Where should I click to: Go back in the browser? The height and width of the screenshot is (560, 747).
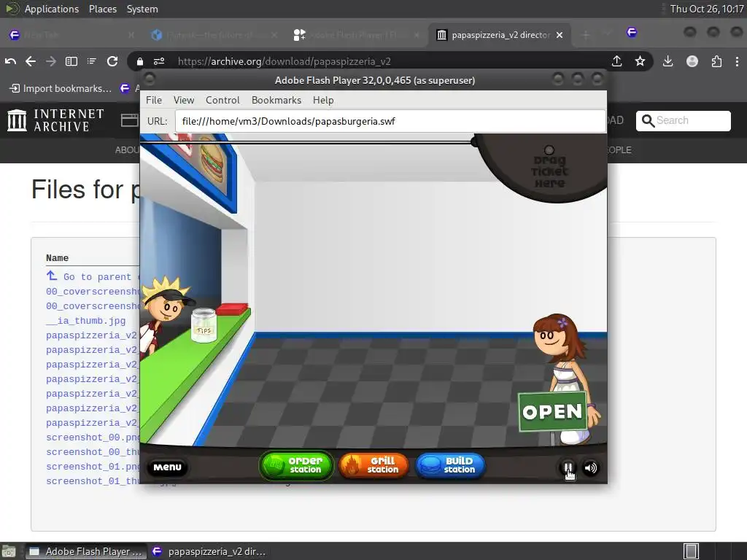[31, 61]
